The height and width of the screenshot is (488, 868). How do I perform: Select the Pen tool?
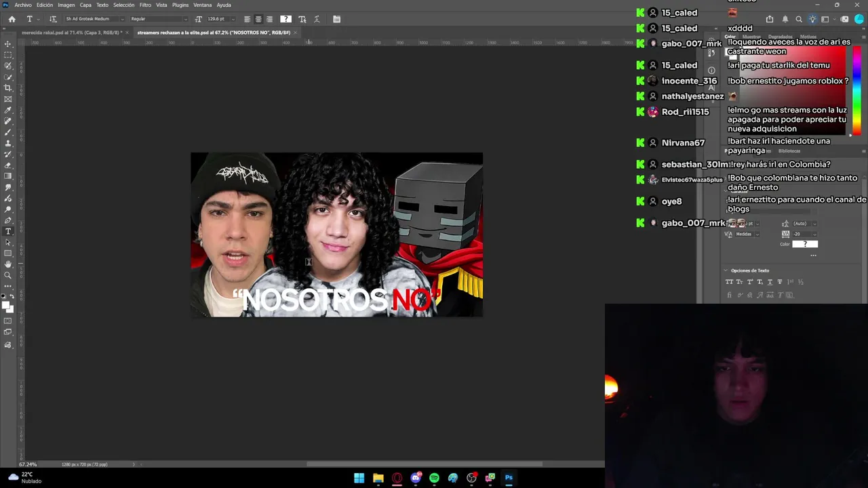(x=8, y=220)
